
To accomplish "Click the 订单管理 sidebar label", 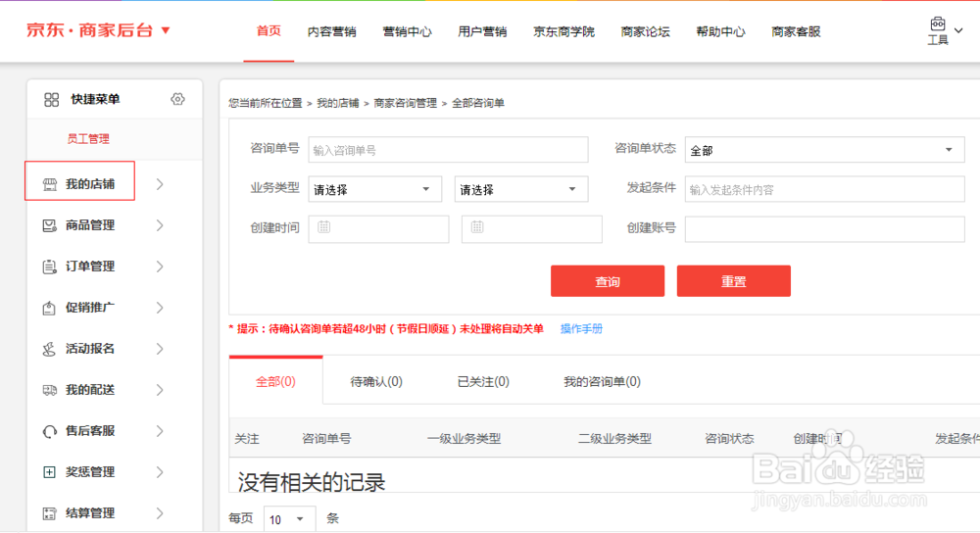I will pyautogui.click(x=90, y=266).
